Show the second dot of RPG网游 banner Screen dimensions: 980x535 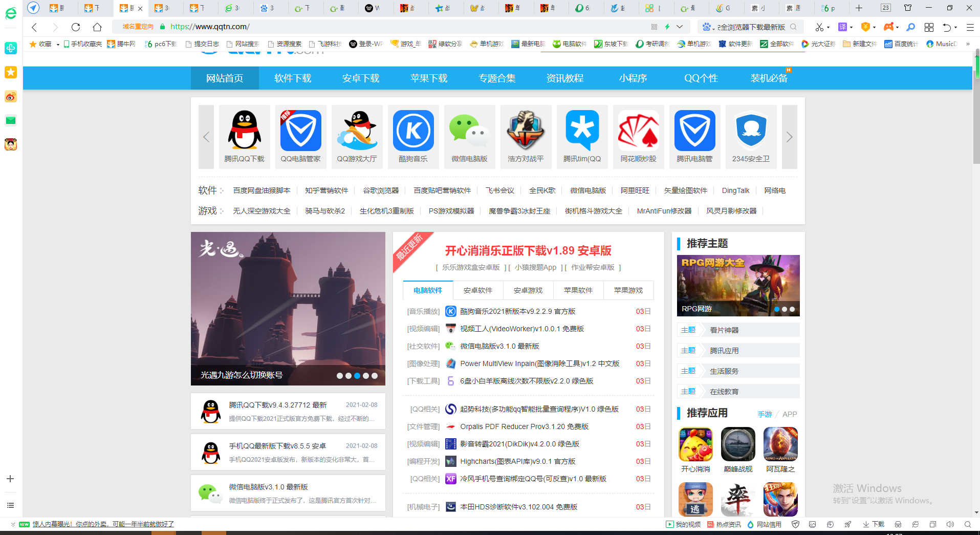(785, 309)
